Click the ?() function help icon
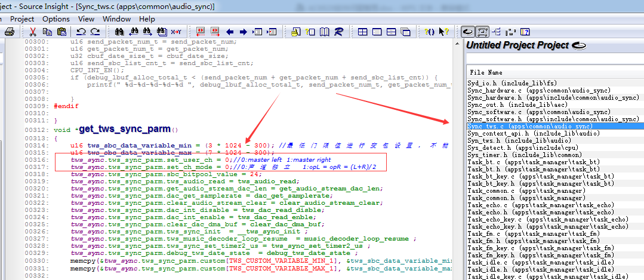 point(430,32)
